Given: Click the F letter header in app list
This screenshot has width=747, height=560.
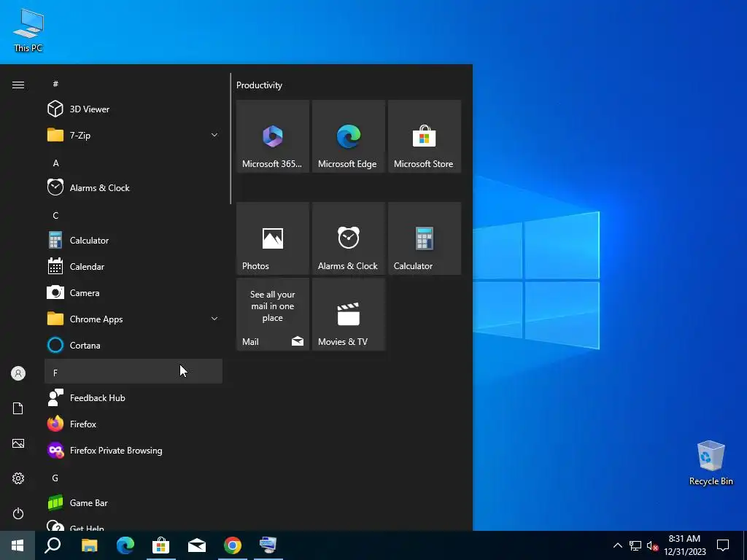Looking at the screenshot, I should pyautogui.click(x=133, y=371).
